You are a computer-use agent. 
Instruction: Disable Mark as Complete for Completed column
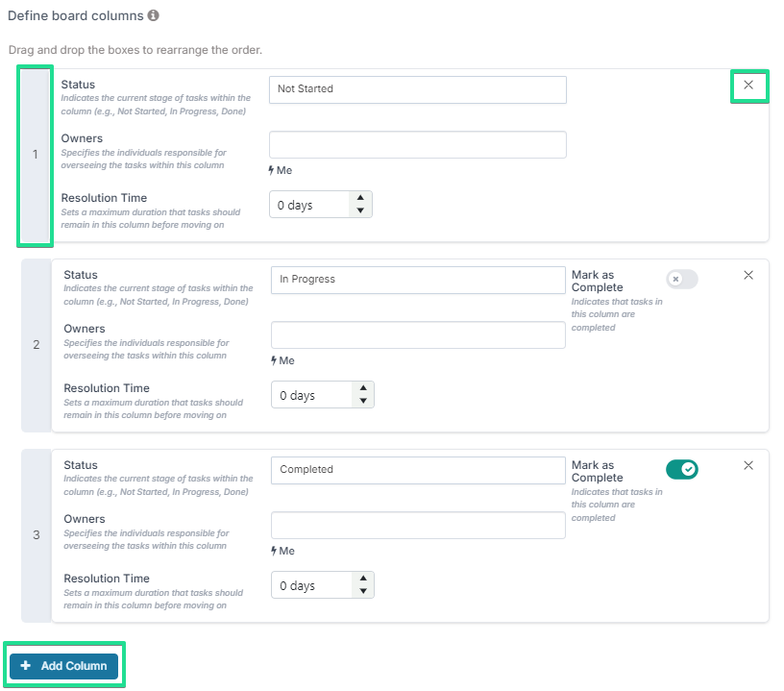tap(682, 470)
